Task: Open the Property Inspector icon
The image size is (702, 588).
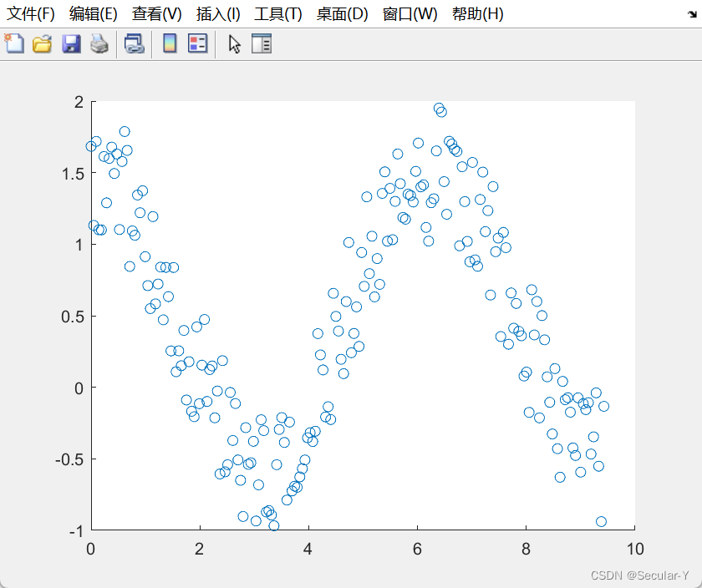Action: [262, 43]
